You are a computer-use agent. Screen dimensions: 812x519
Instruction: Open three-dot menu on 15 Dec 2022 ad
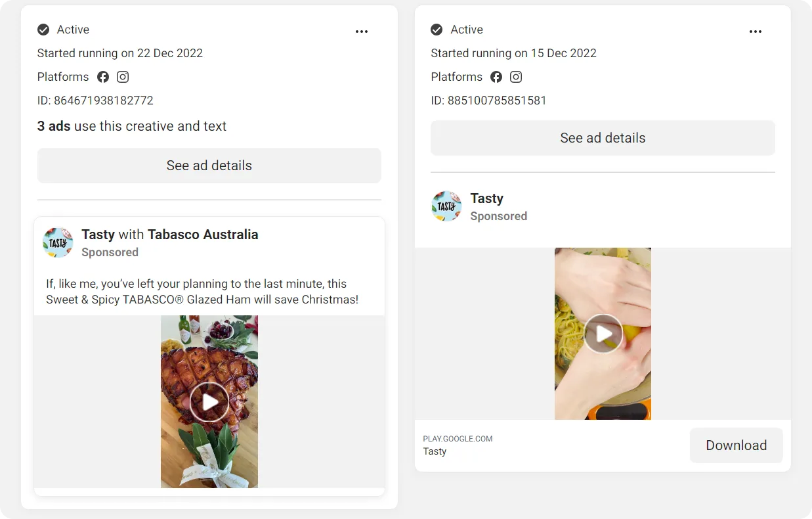tap(756, 32)
